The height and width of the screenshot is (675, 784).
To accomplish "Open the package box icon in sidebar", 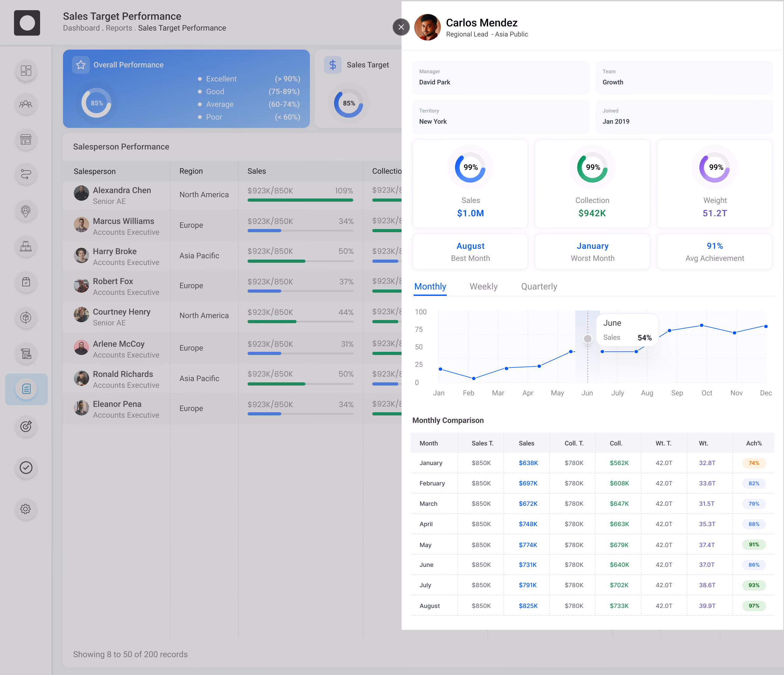I will [x=26, y=317].
